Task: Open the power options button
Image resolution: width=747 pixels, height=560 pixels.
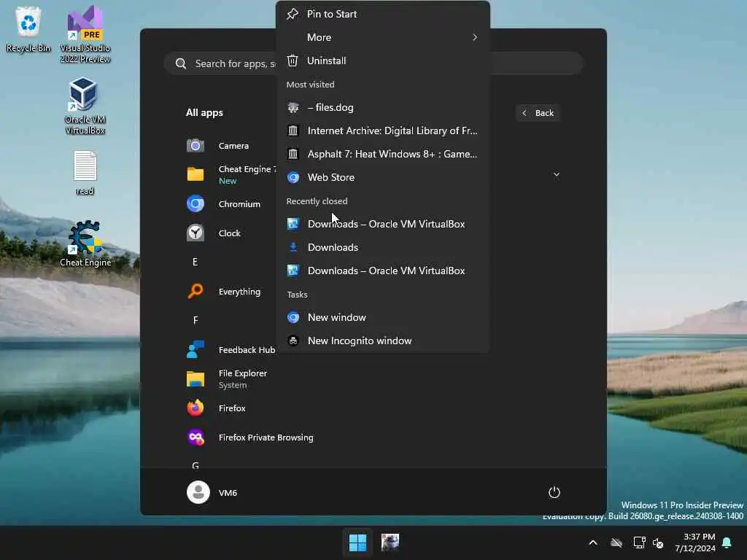Action: pyautogui.click(x=554, y=492)
